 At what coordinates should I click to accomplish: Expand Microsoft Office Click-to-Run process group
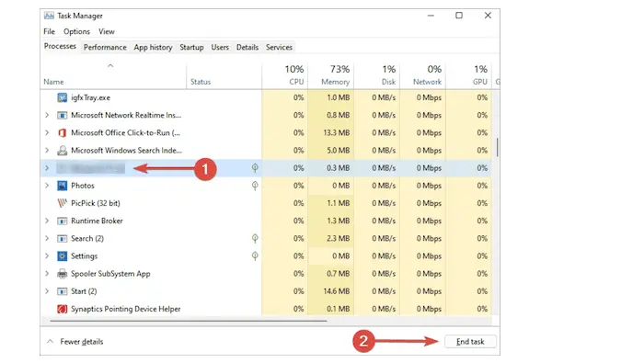click(x=47, y=133)
